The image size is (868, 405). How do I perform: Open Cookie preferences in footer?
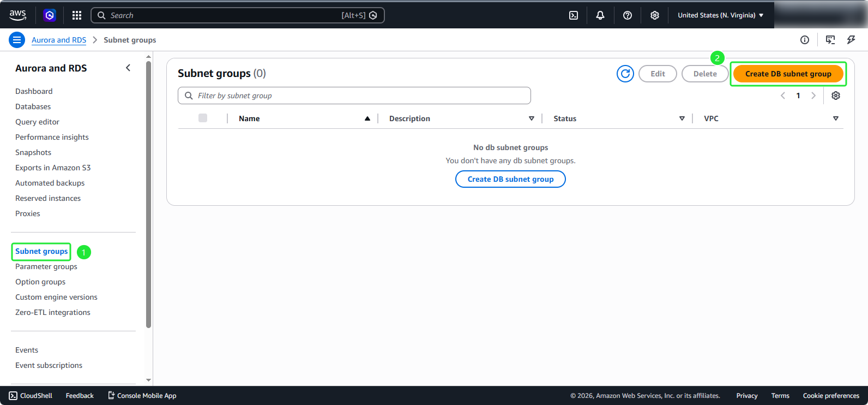pos(831,396)
